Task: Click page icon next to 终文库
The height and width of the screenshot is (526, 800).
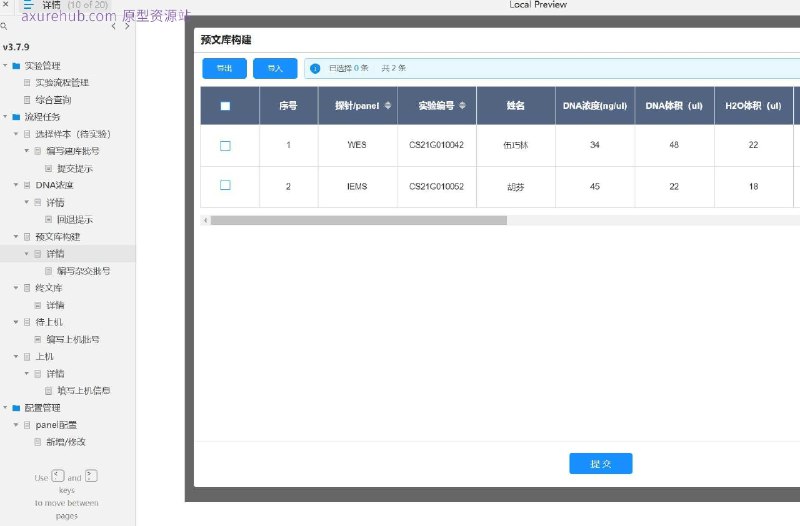Action: coord(27,288)
